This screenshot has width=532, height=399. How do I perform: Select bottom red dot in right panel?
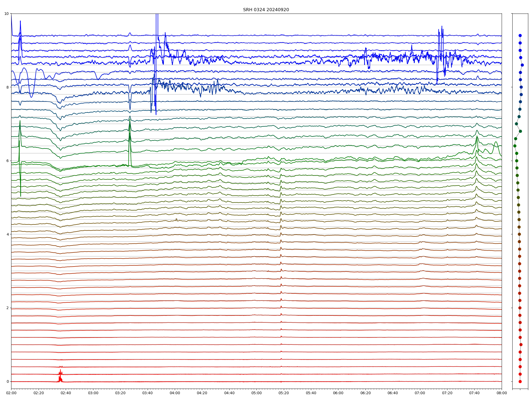coord(520,381)
